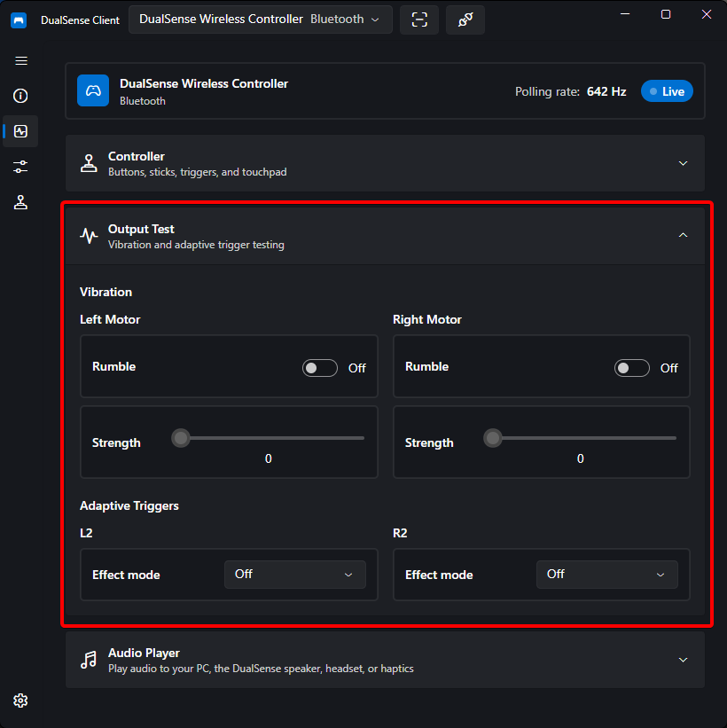Minimize the DualSense Client window
Image resolution: width=727 pixels, height=728 pixels.
[x=625, y=14]
